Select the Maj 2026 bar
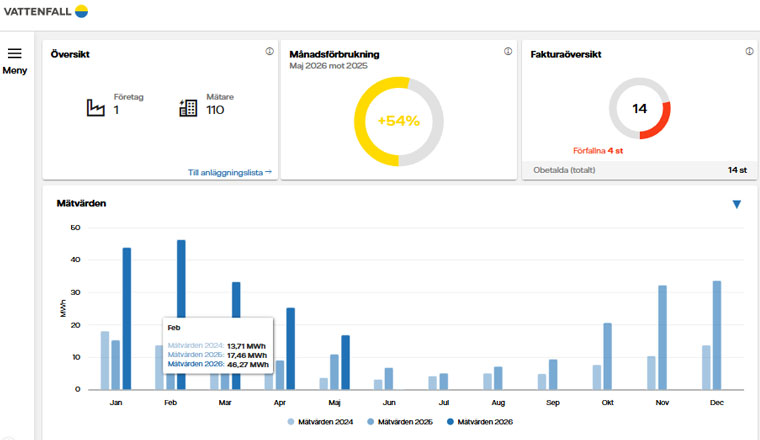The height and width of the screenshot is (440, 760). (346, 362)
